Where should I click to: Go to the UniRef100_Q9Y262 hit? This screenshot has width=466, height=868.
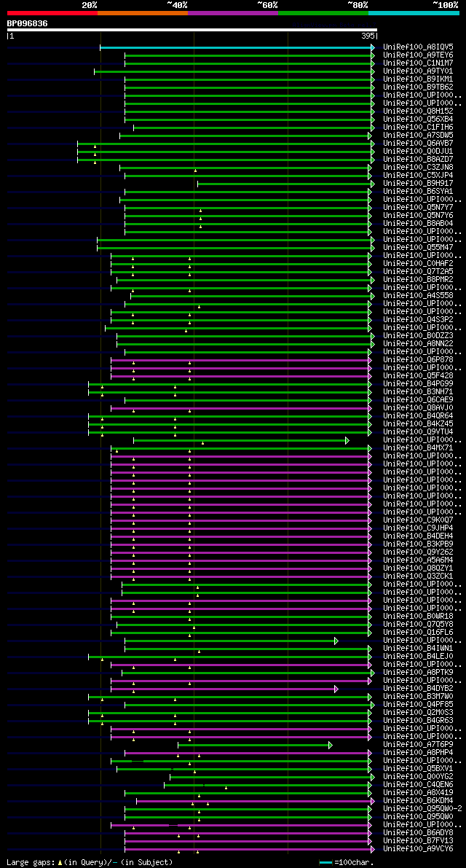tap(418, 553)
